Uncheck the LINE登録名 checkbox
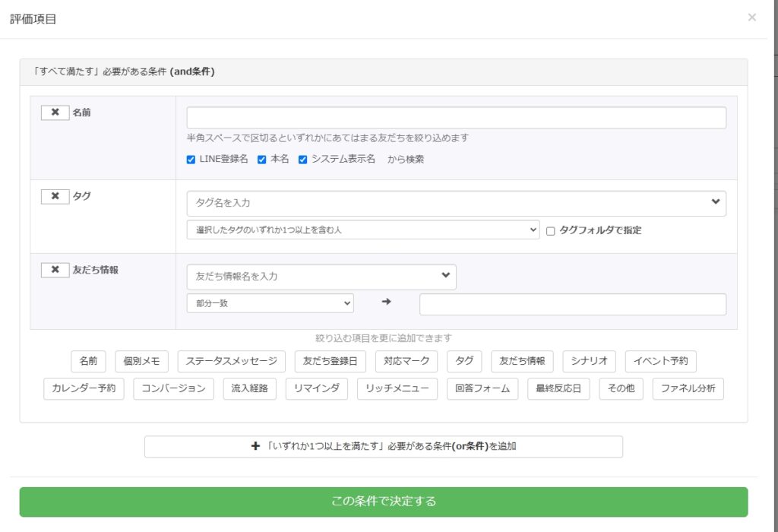The height and width of the screenshot is (532, 778). click(x=191, y=160)
